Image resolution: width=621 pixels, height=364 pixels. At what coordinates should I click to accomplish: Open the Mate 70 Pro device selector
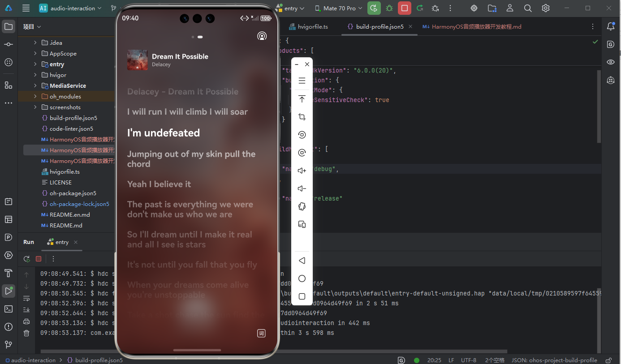(339, 8)
